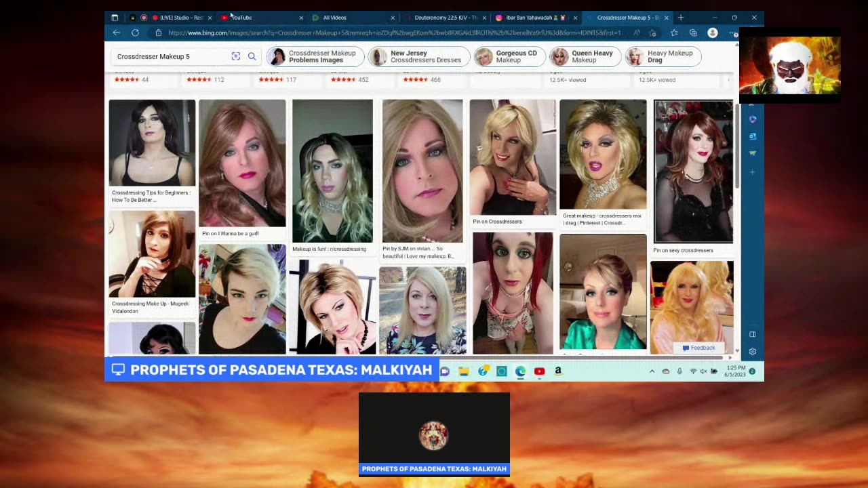Open the Edge profile avatar
868x488 pixels.
tap(713, 33)
